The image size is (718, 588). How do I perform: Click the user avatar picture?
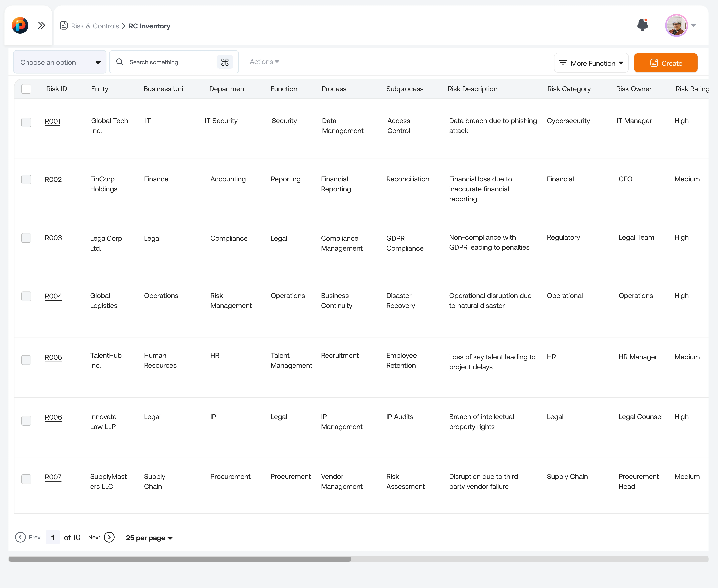pyautogui.click(x=676, y=25)
